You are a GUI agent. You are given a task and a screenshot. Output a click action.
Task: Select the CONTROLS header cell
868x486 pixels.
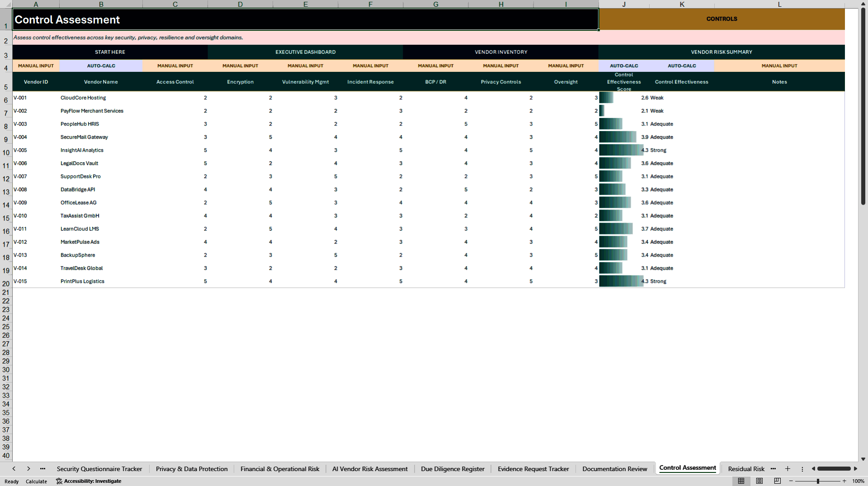[722, 19]
